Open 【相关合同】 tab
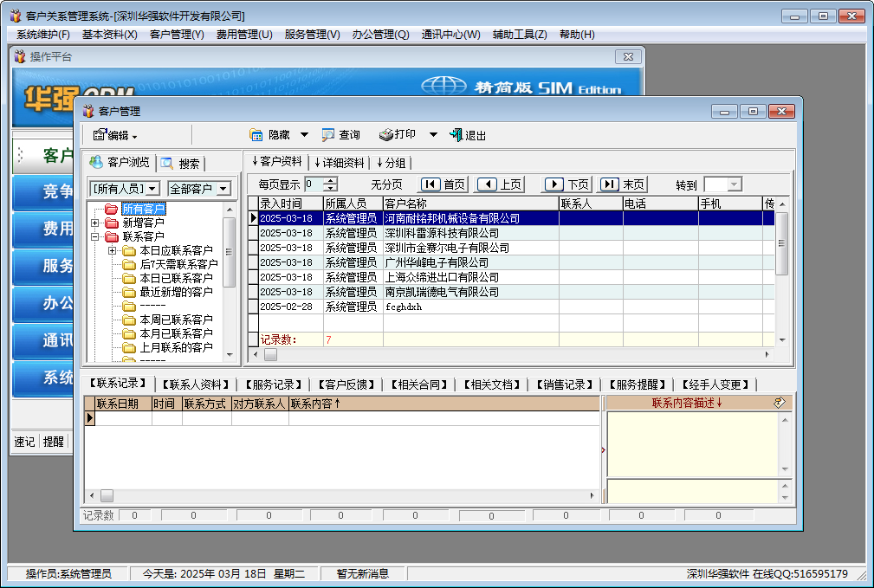This screenshot has width=874, height=588. pos(419,384)
